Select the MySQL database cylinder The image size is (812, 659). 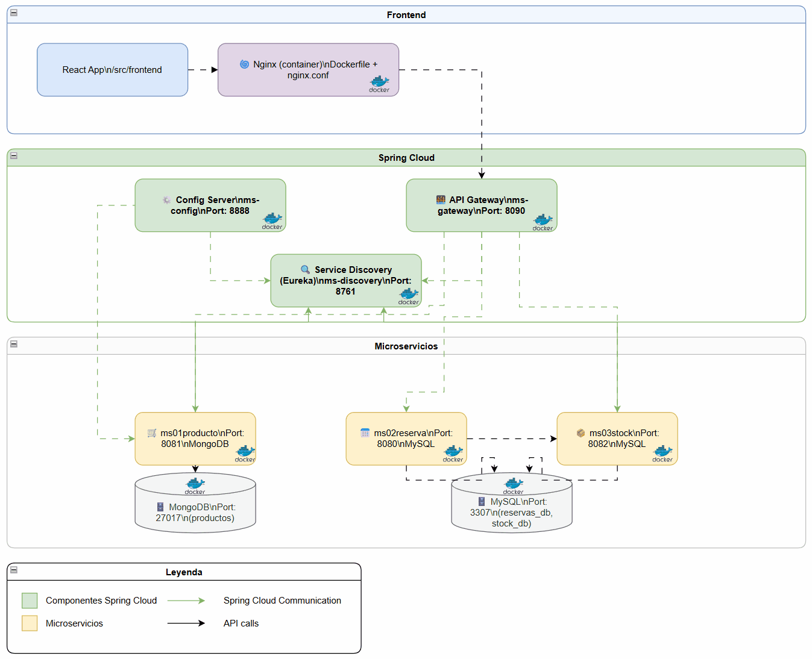pyautogui.click(x=512, y=502)
